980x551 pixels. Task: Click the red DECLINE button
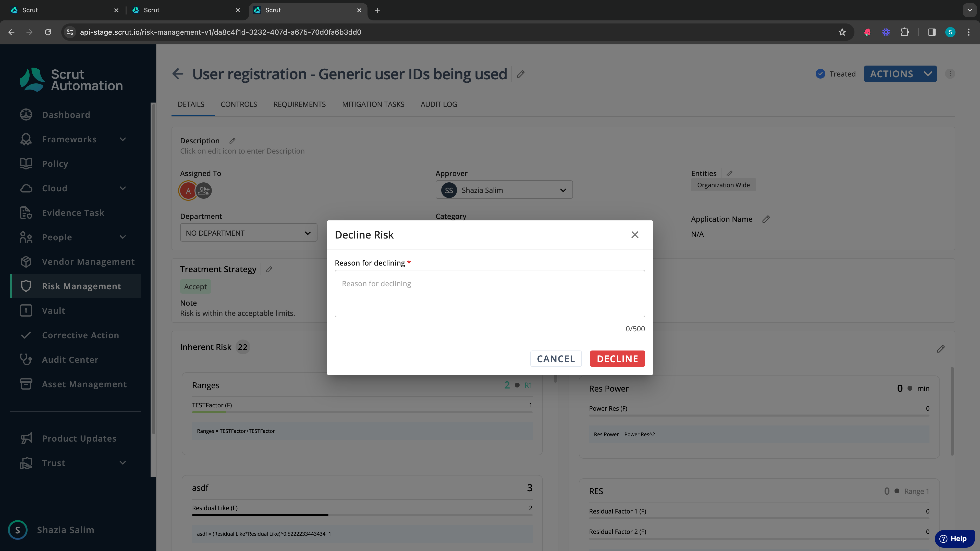[617, 359]
